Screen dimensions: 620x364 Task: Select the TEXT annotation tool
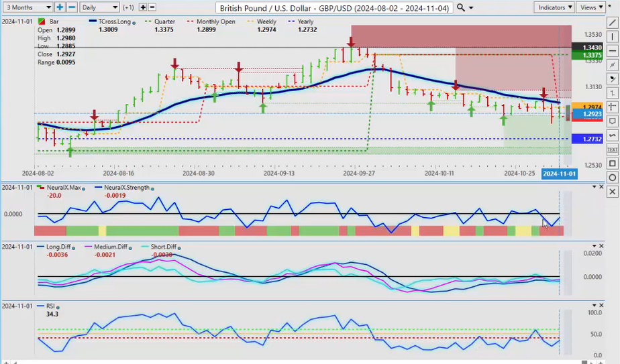(x=613, y=149)
